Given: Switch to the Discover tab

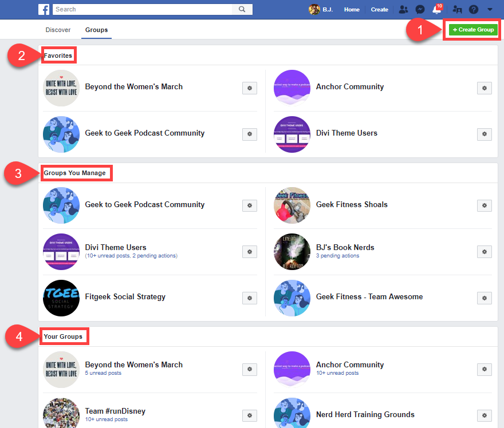Looking at the screenshot, I should click(x=58, y=29).
